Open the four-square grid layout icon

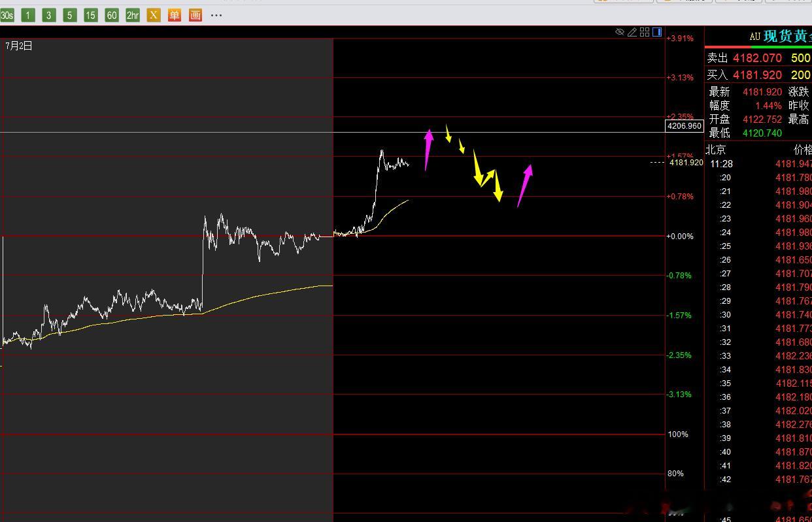(x=645, y=31)
